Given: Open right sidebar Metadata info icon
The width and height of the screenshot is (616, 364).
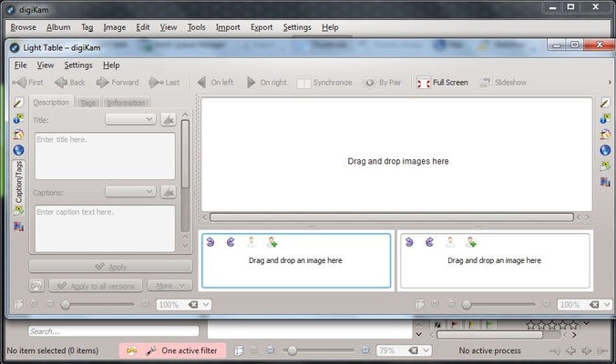Looking at the screenshot, I should 605,118.
